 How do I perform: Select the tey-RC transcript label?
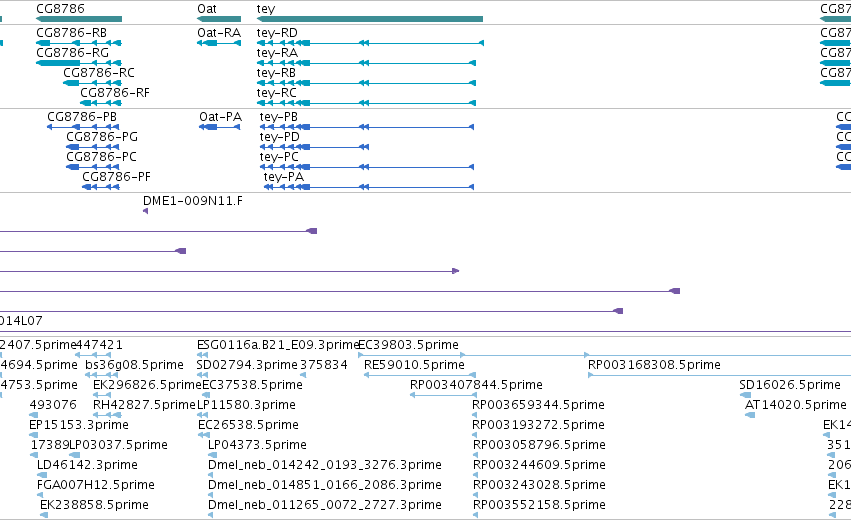click(277, 93)
